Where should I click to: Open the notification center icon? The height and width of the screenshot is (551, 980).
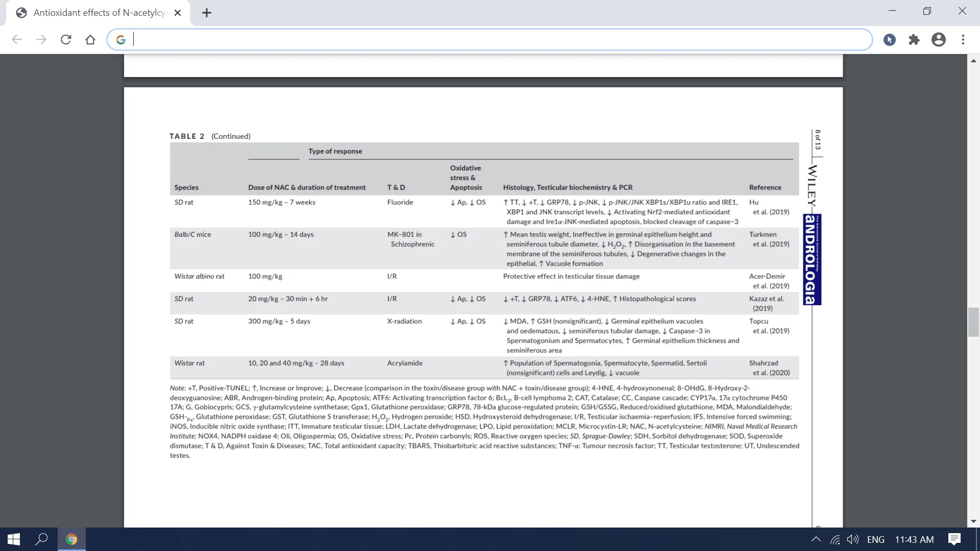point(954,539)
